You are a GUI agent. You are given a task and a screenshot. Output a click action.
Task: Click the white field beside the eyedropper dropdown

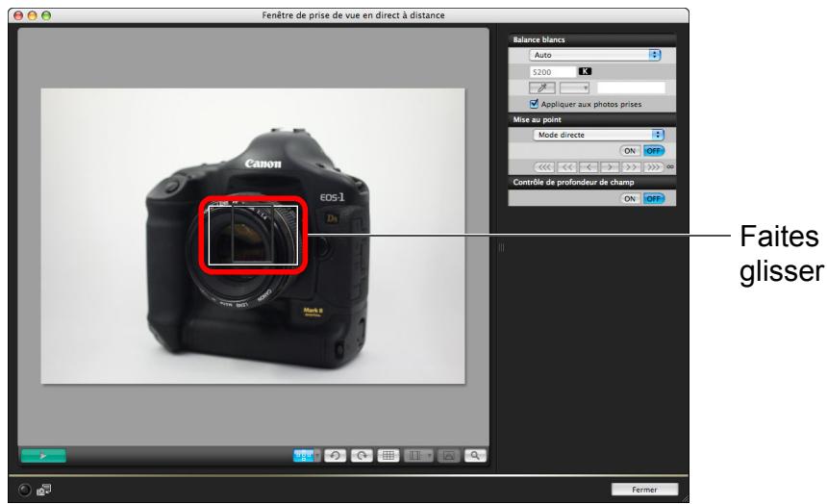pos(632,88)
